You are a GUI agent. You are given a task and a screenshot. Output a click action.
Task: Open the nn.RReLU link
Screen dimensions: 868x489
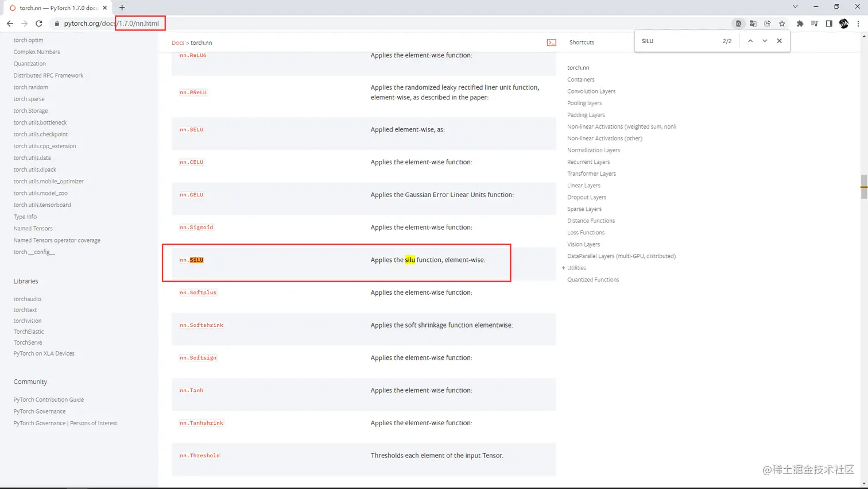pyautogui.click(x=193, y=92)
